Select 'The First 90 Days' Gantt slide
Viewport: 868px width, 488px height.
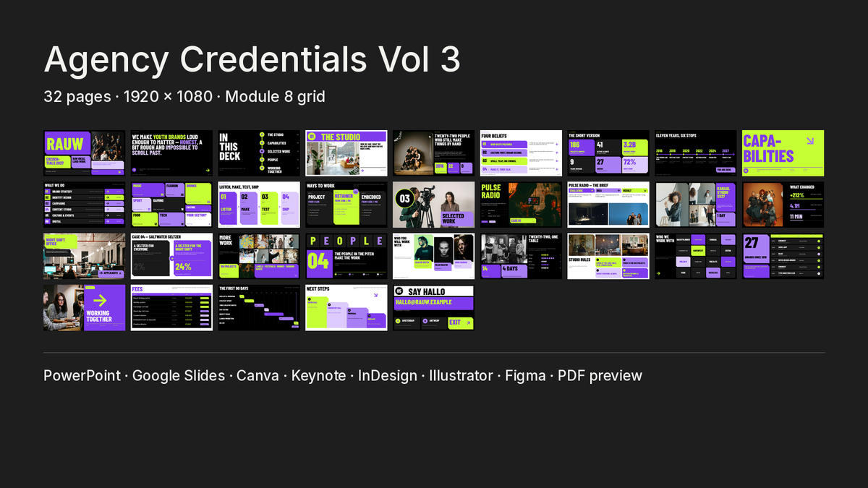pos(259,307)
